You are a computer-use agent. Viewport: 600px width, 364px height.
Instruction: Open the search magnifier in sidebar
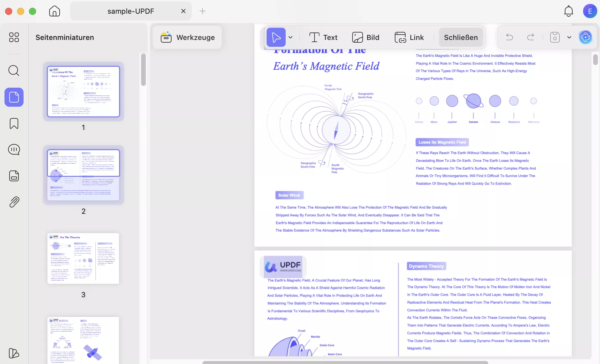14,71
